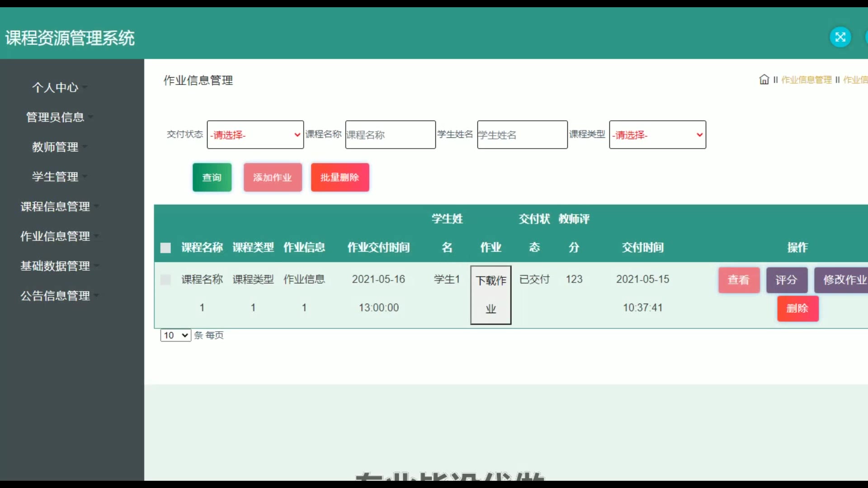868x488 pixels.
Task: Open the 交付状态 dropdown filter
Action: (x=255, y=135)
